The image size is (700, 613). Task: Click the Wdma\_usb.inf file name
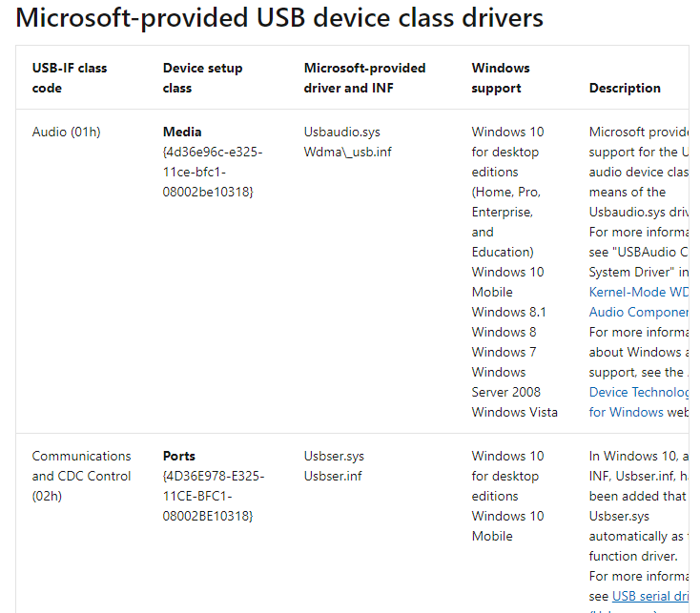(x=347, y=152)
